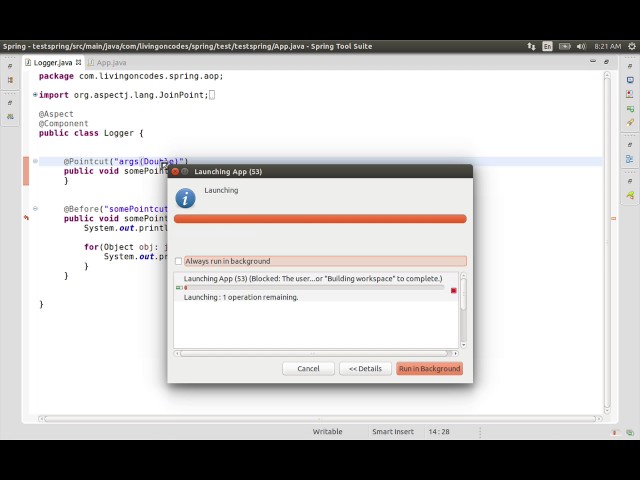This screenshot has height=480, width=640.
Task: Collapse the @Before method fold marker
Action: pyautogui.click(x=35, y=209)
